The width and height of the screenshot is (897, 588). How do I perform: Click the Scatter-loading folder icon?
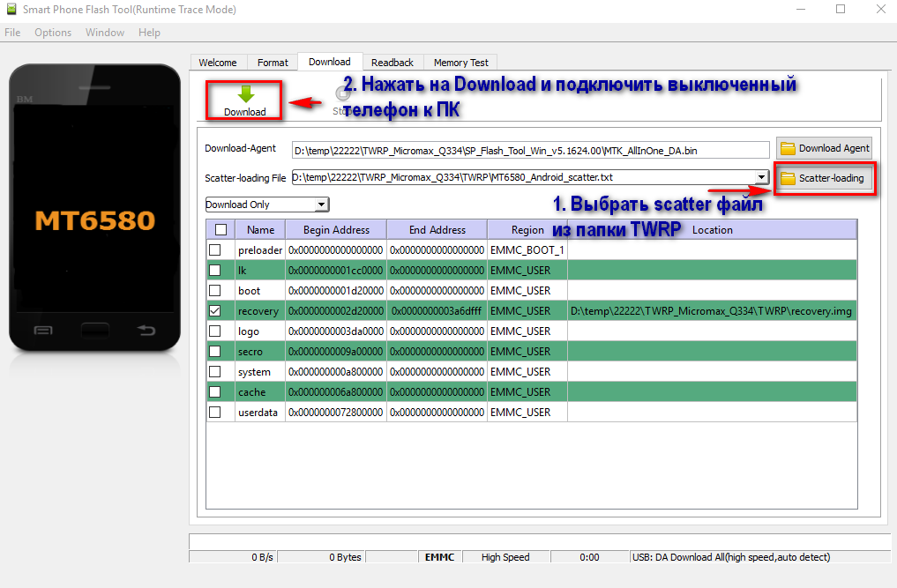(788, 178)
